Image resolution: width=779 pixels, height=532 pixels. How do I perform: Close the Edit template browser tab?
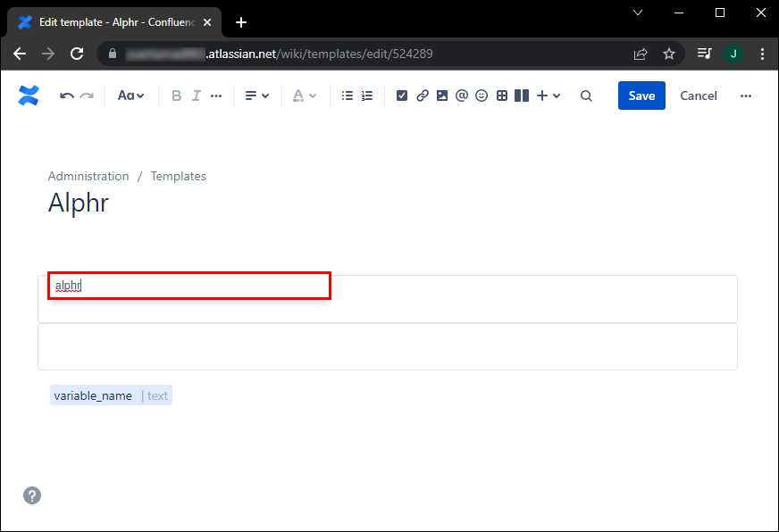[207, 22]
